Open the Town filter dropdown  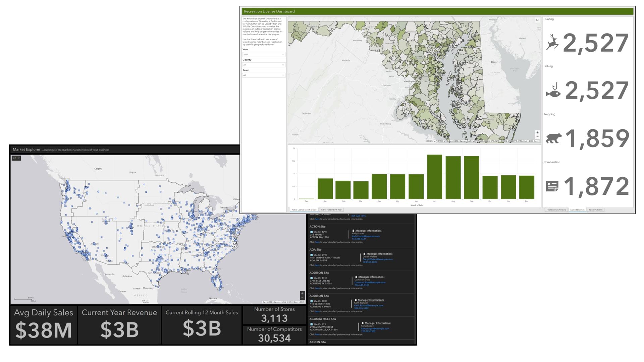pos(264,75)
